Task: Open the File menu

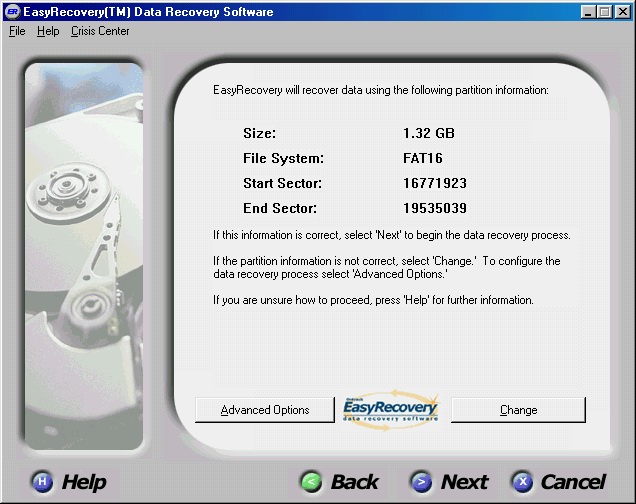Action: point(17,31)
